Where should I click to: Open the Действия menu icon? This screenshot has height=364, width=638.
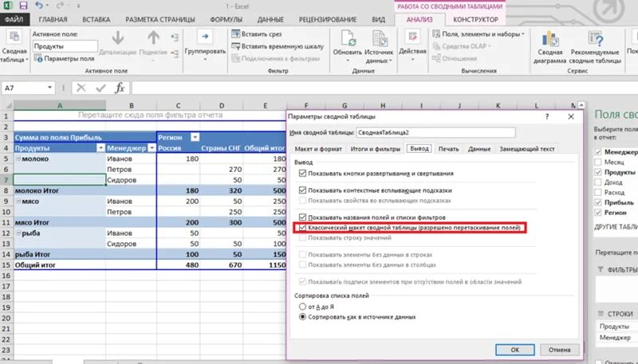click(x=412, y=37)
